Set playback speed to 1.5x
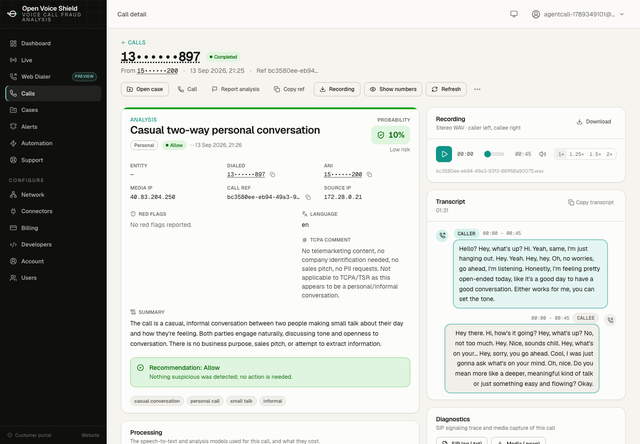 (x=595, y=154)
